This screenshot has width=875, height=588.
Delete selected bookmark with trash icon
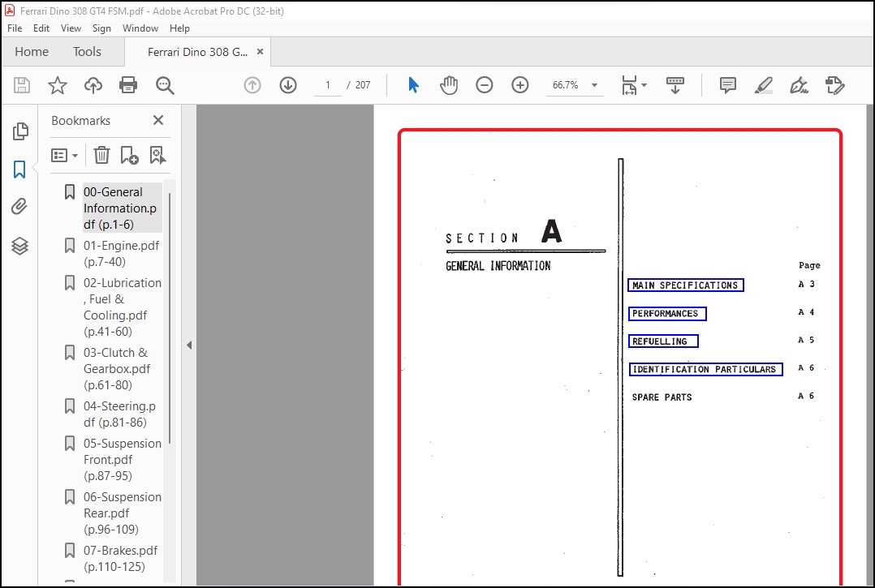101,155
